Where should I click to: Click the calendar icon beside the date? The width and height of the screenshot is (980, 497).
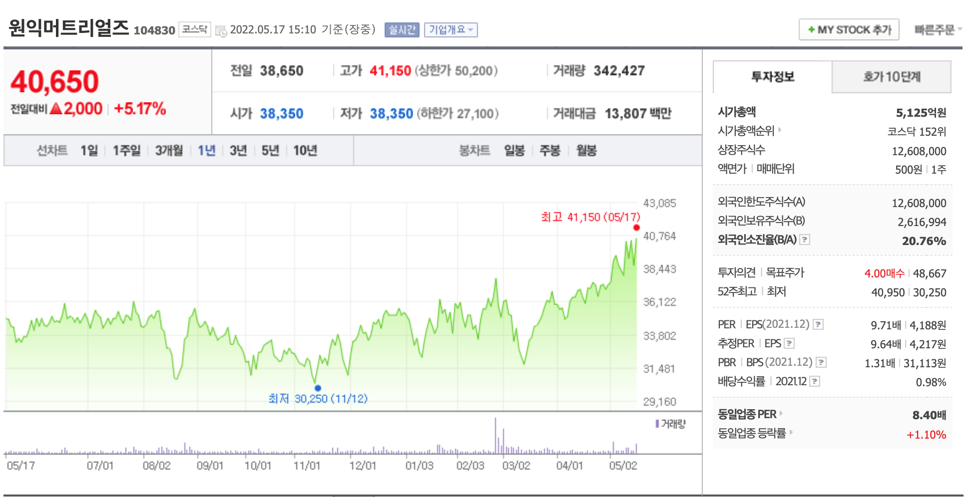pyautogui.click(x=221, y=31)
